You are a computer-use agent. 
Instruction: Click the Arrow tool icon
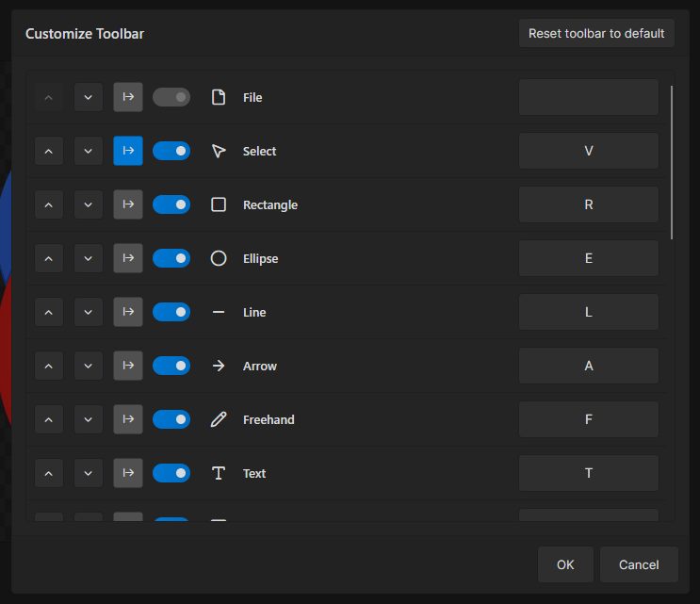pos(219,366)
